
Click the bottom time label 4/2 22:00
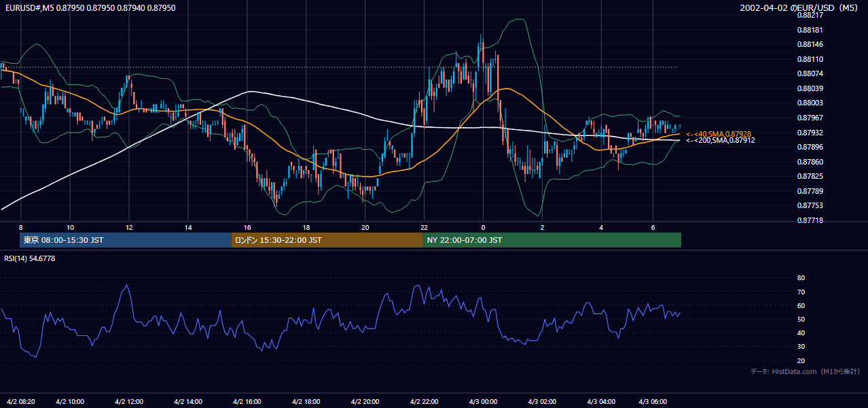(x=424, y=401)
